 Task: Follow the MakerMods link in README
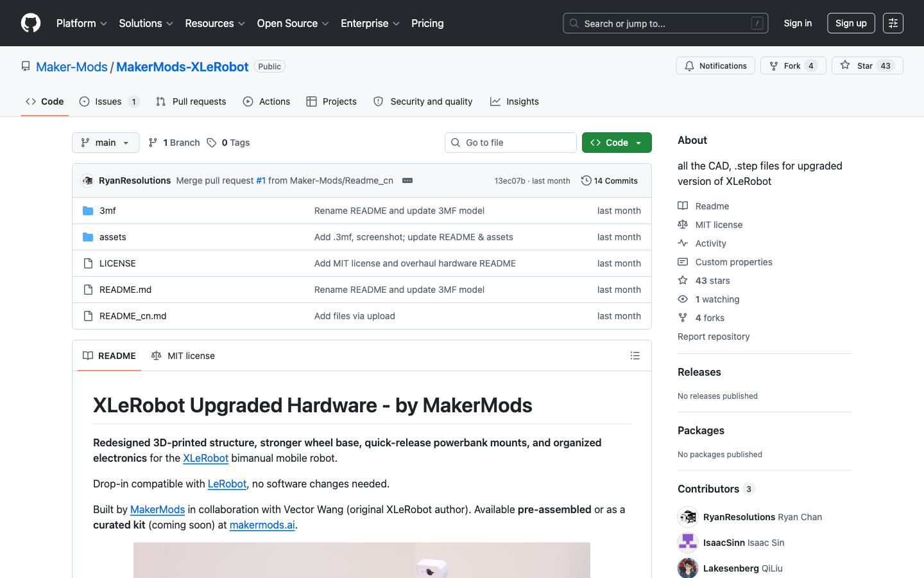coord(157,509)
